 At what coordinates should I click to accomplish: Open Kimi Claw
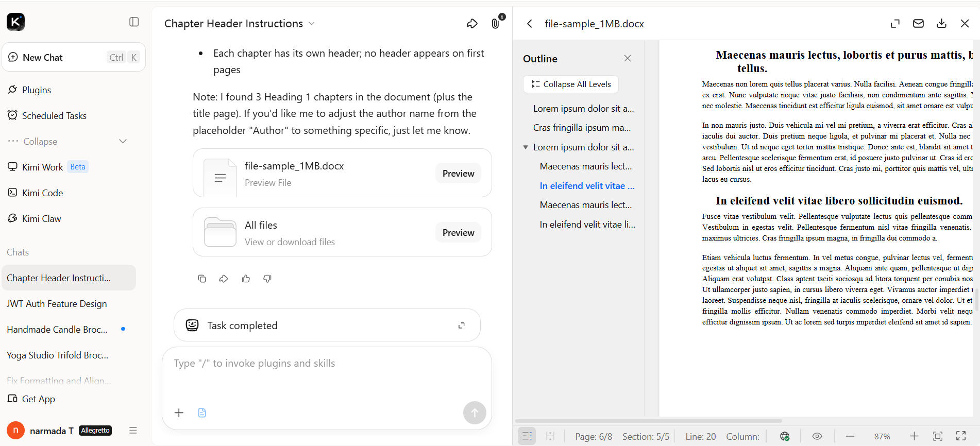tap(34, 218)
